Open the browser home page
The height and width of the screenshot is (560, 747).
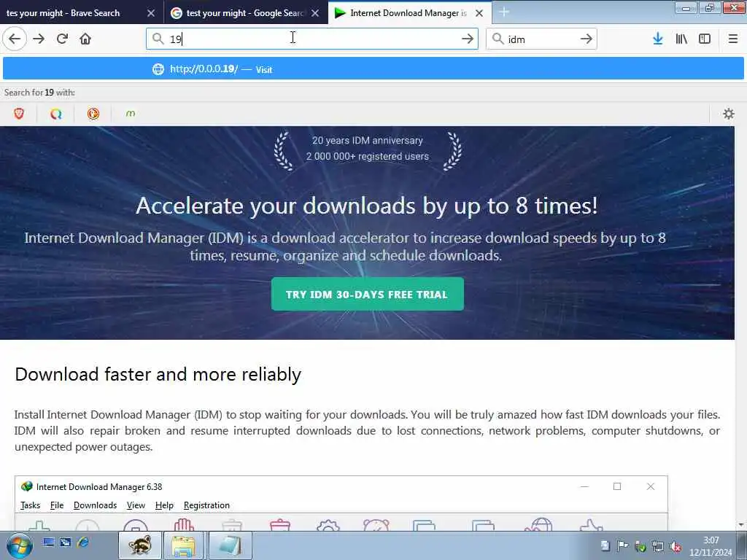coord(85,39)
